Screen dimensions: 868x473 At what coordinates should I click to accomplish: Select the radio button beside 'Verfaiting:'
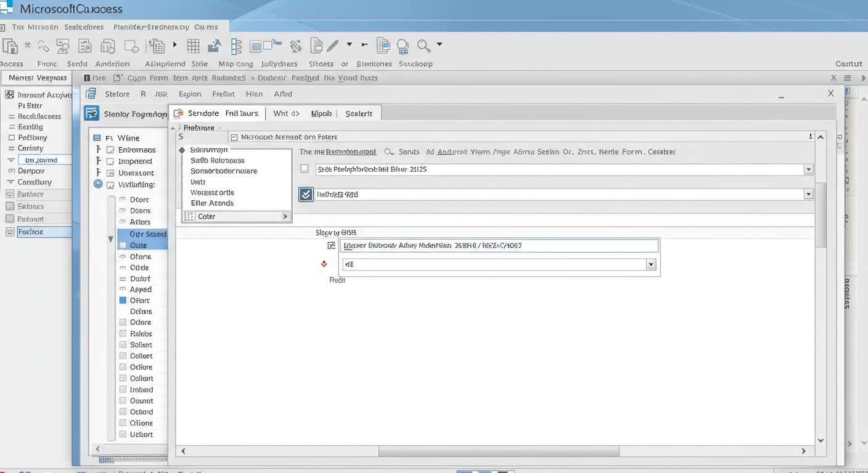[98, 184]
